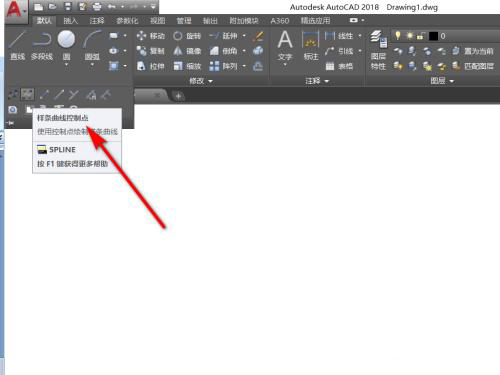Open Layer Properties (图层特性) panel
Viewport: 500px width, 375px height.
[378, 50]
